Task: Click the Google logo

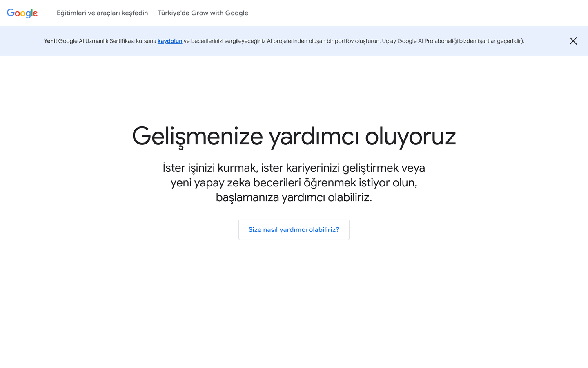Action: [x=22, y=13]
